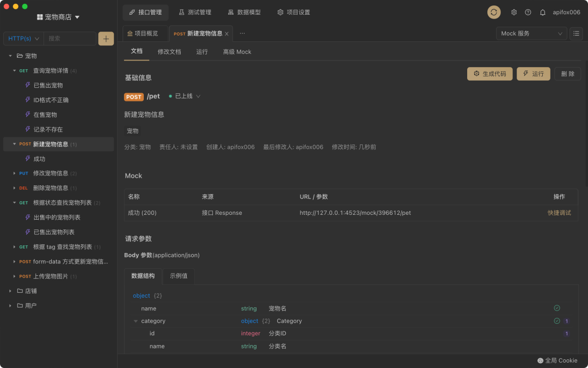Click required check icon on name row
This screenshot has height=368, width=588.
[557, 308]
